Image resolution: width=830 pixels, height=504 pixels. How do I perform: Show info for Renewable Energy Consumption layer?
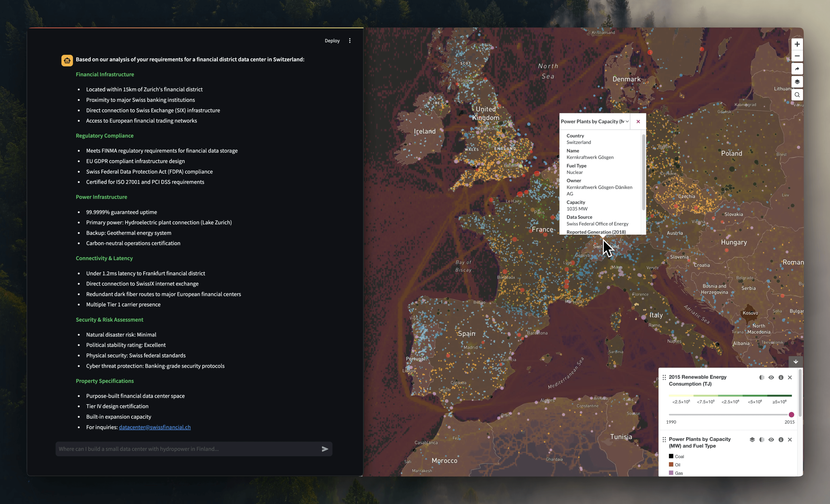[781, 377]
